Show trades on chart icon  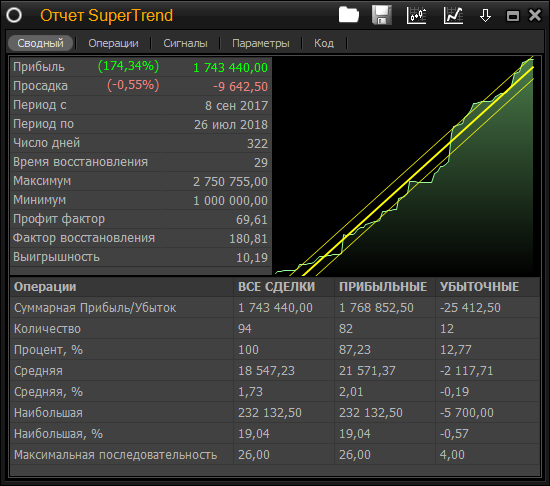pos(416,15)
